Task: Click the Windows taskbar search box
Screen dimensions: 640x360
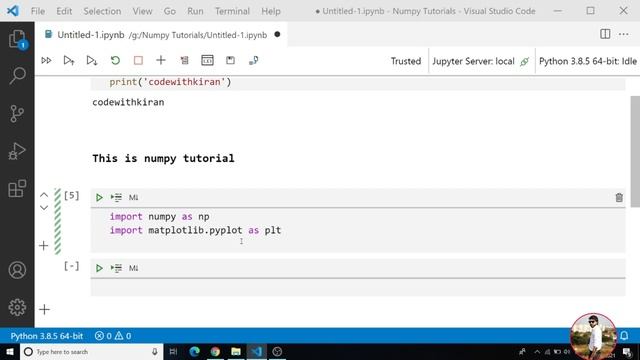Action: [x=91, y=351]
